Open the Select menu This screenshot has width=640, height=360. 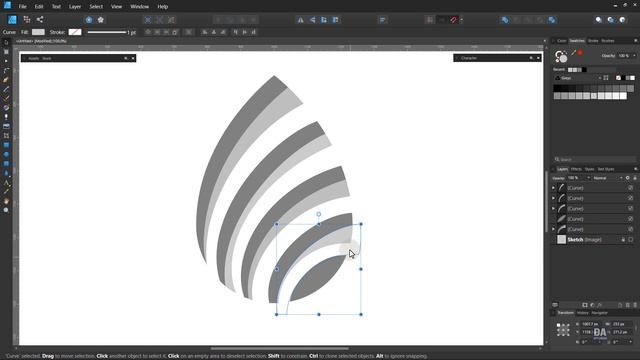pyautogui.click(x=96, y=7)
